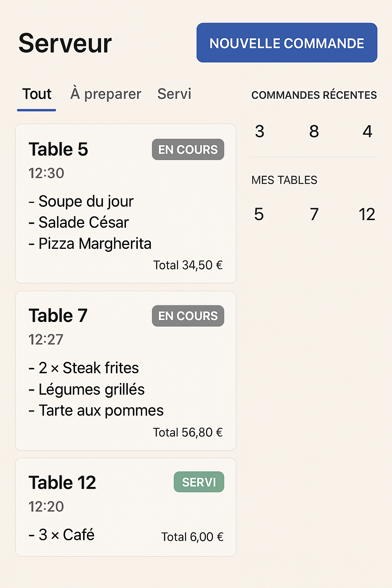
Task: Select the Servi tab
Action: tap(174, 94)
